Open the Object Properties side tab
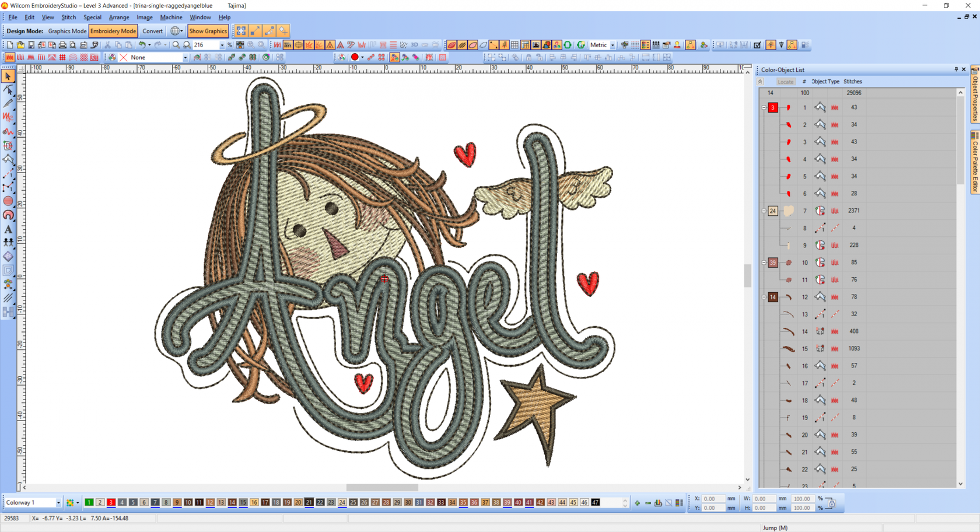Viewport: 980px width, 532px height. click(x=975, y=94)
